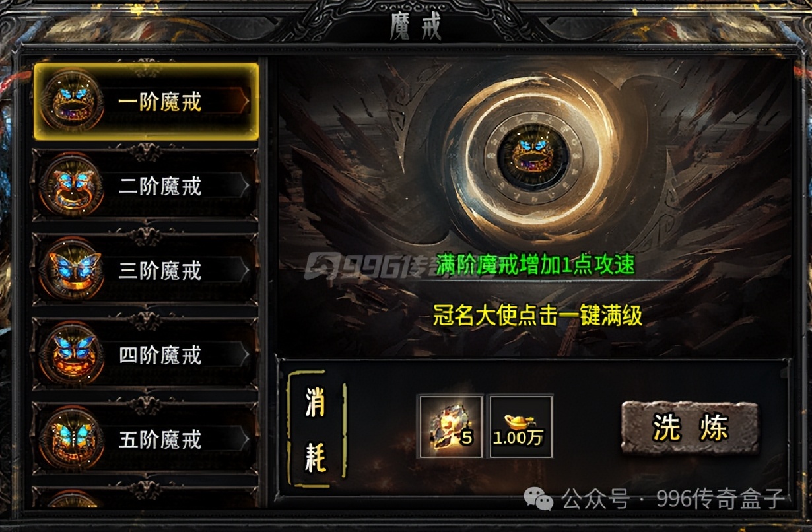Click the 二阶魔戒 butterfly ring icon
The image size is (812, 532).
71,187
